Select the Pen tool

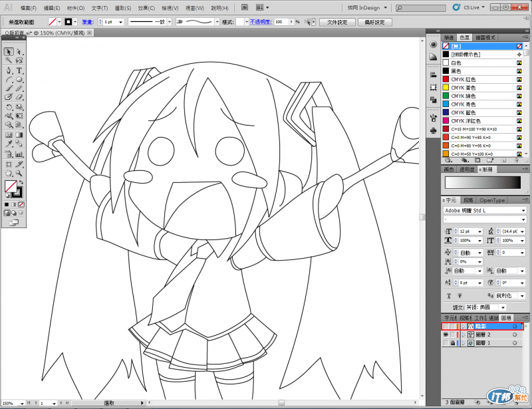click(x=9, y=70)
